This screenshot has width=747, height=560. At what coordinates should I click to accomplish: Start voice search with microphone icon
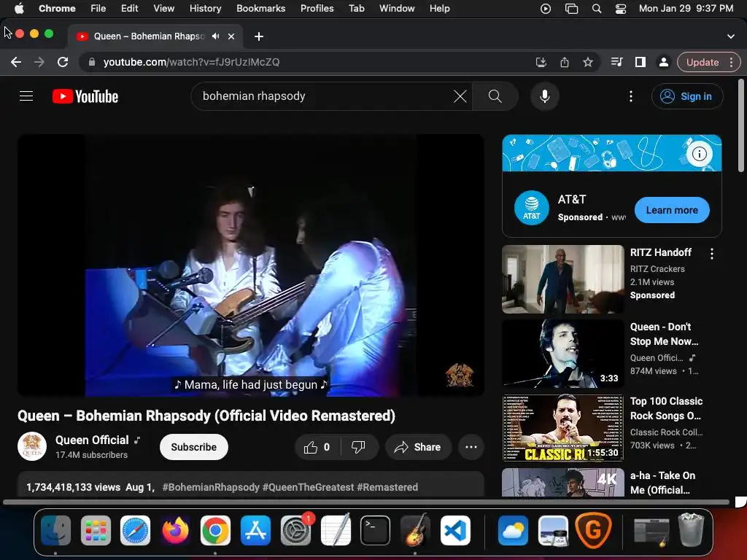pos(544,96)
